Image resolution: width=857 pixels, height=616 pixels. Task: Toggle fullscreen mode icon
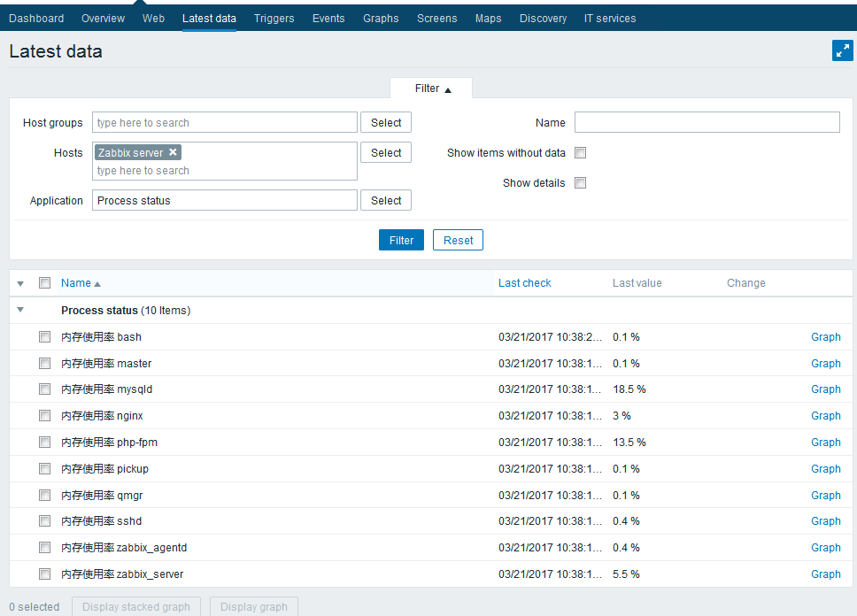[842, 50]
